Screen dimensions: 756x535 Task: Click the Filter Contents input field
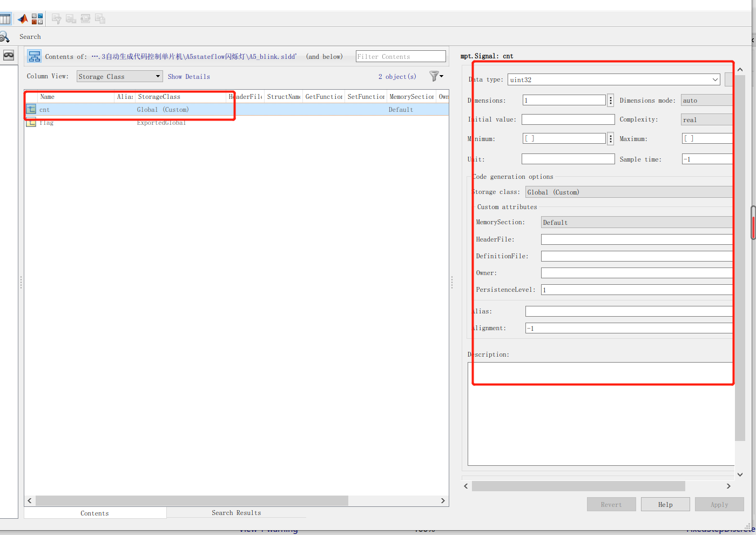click(401, 56)
